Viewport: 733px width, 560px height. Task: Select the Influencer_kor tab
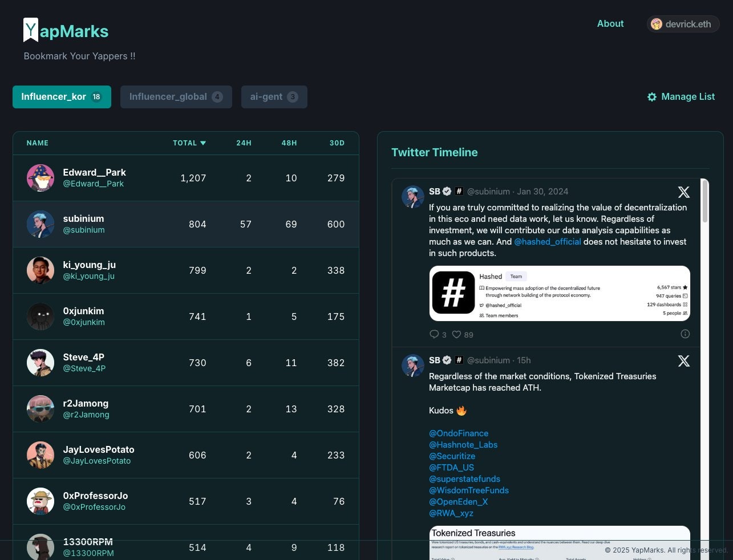[62, 97]
